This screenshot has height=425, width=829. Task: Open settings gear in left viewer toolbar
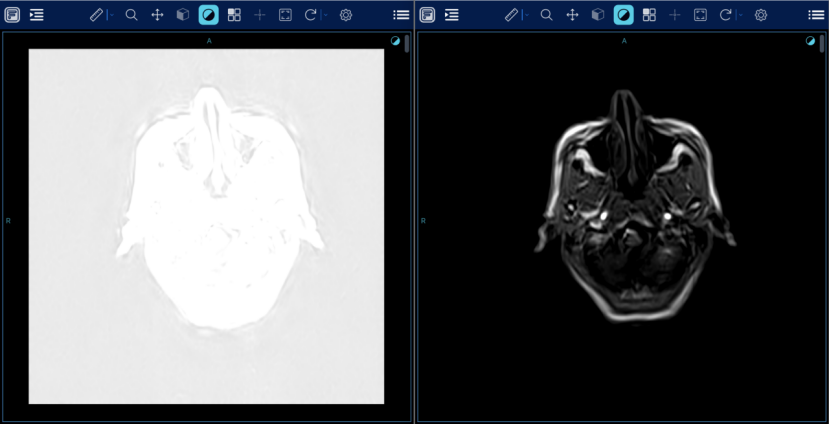346,15
